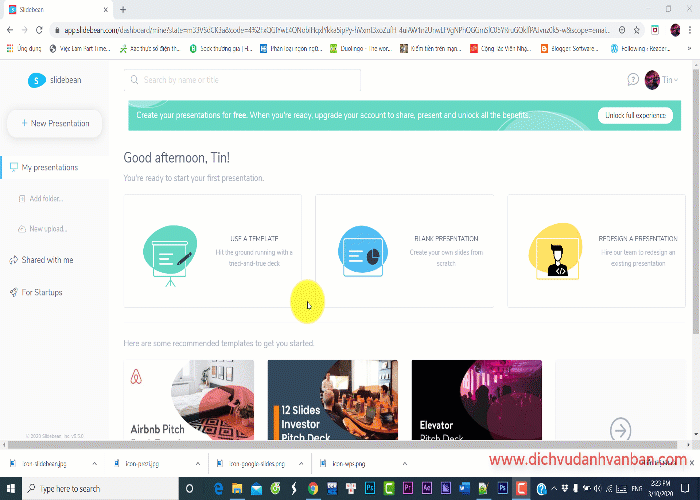
Task: Click the New Presentation button
Action: point(54,123)
